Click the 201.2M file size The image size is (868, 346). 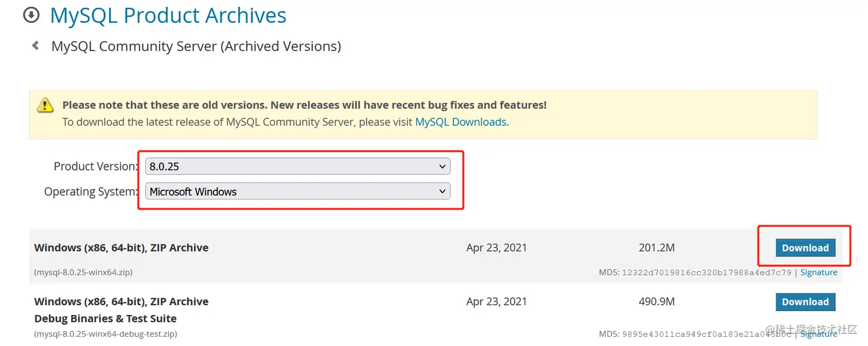[x=657, y=248]
